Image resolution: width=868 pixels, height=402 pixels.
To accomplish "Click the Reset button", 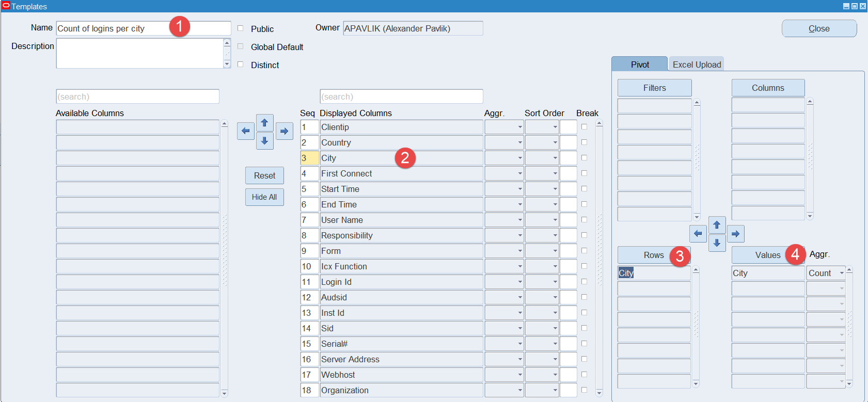I will pyautogui.click(x=264, y=175).
